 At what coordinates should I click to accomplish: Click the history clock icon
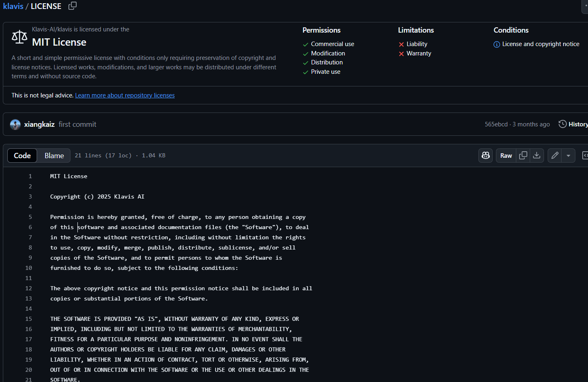point(562,124)
